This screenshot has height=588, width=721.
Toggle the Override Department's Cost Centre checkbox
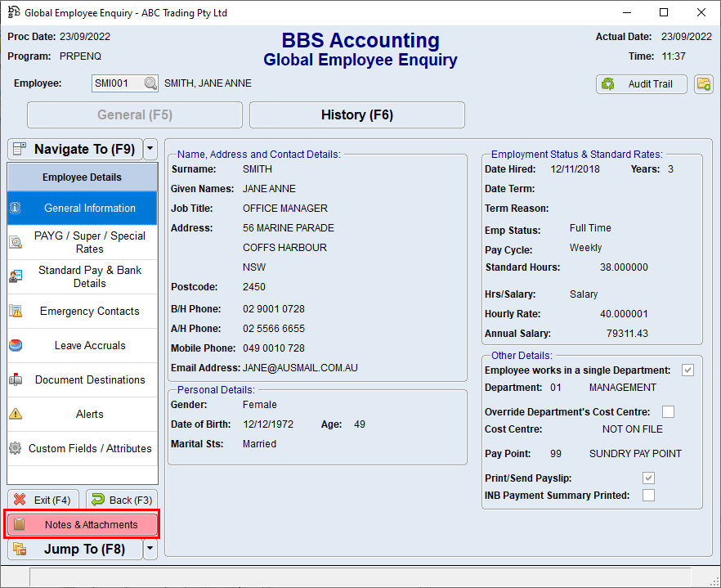click(x=668, y=411)
